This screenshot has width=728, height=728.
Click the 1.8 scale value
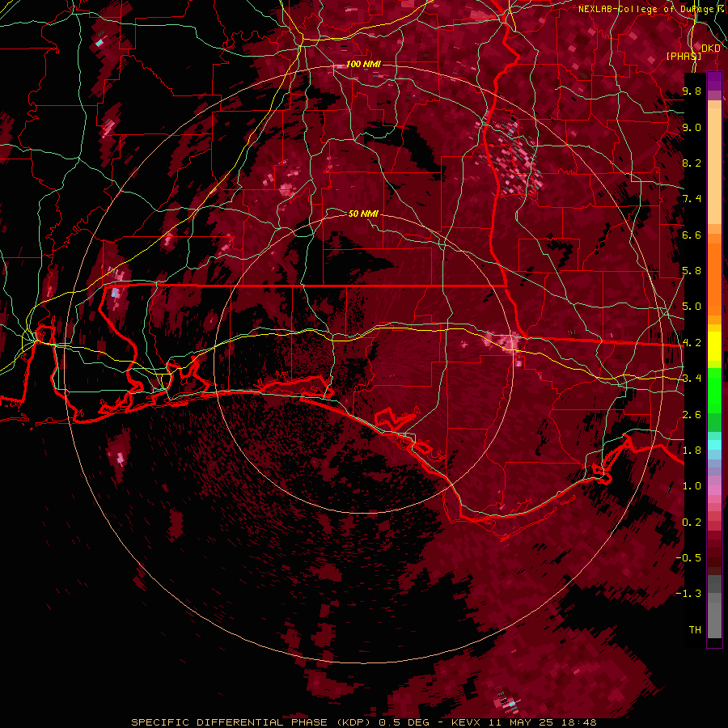(x=692, y=451)
